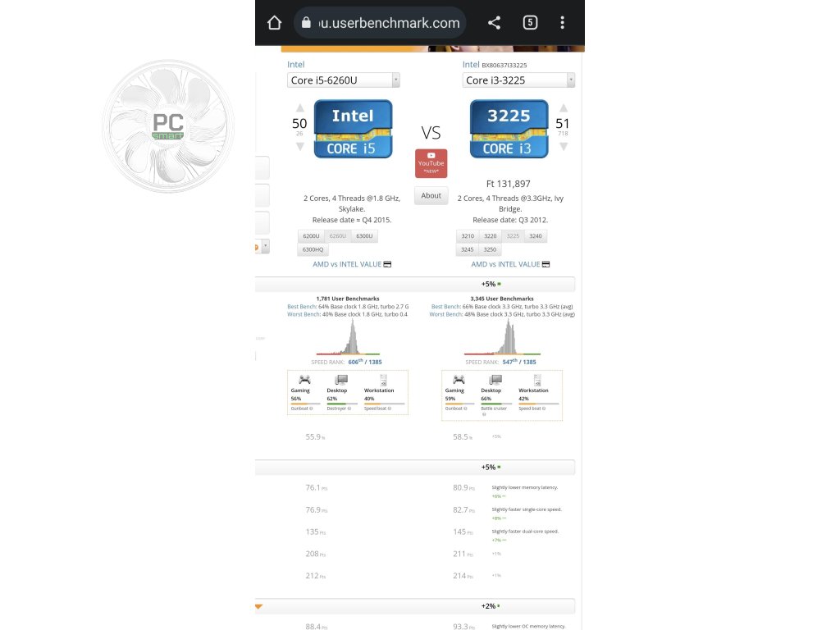Click the 606th / 1385 speed rank link
The image size is (840, 630).
[365, 362]
